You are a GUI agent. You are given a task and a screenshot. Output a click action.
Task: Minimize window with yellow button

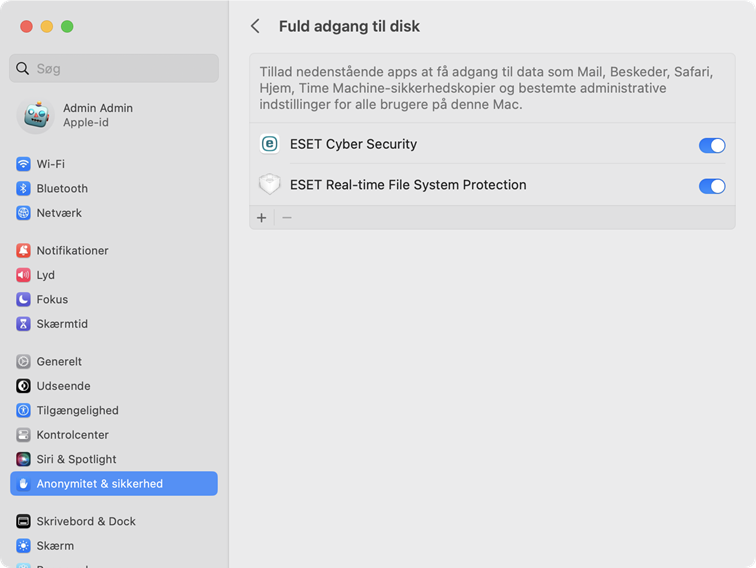pos(47,27)
